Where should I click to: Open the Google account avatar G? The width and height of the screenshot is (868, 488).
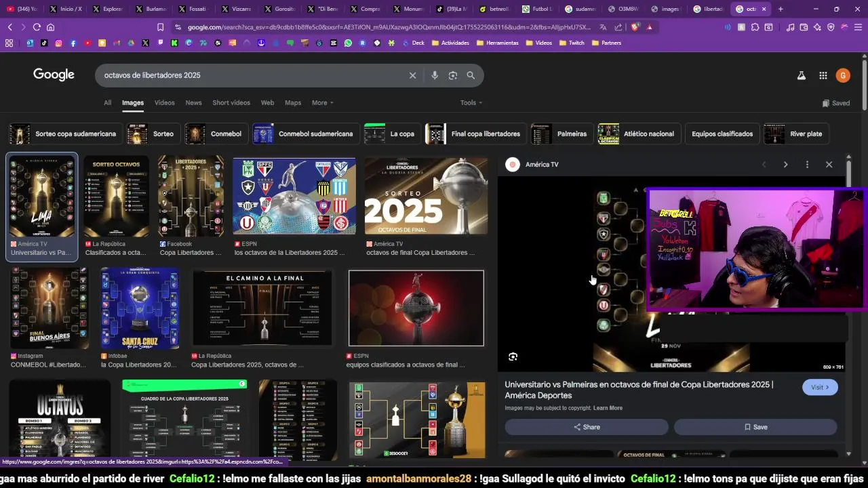[x=843, y=76]
